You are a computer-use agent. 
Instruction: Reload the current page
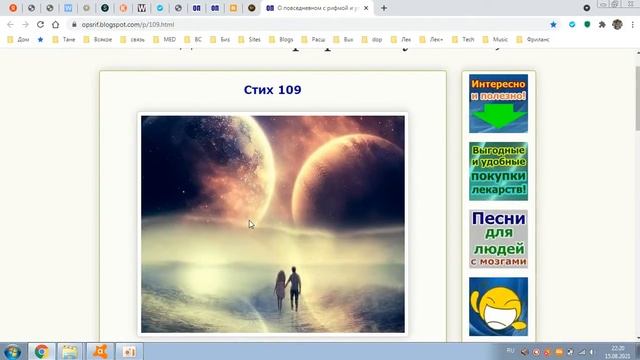(x=40, y=24)
